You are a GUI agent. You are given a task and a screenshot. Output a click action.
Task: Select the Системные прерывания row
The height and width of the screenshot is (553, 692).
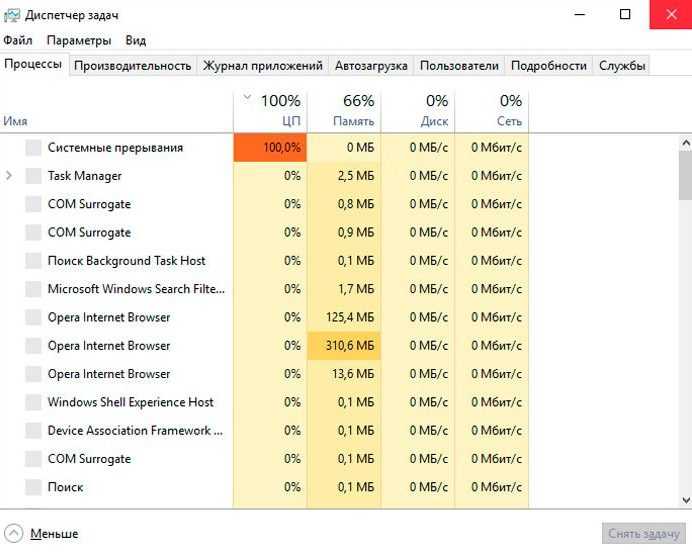[x=264, y=148]
